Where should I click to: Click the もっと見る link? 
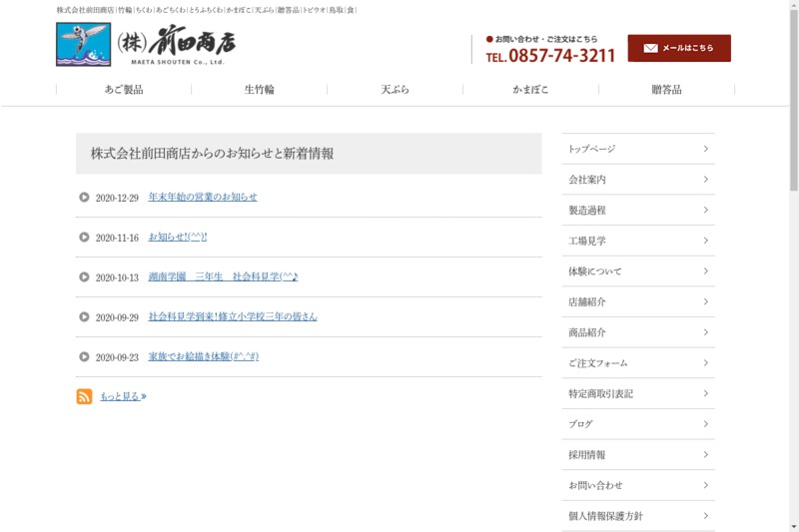pos(123,396)
